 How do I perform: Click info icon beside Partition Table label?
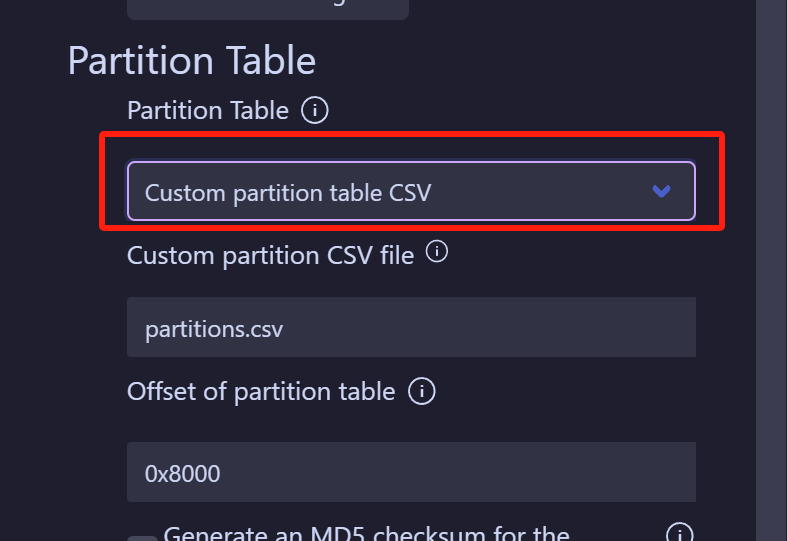314,110
